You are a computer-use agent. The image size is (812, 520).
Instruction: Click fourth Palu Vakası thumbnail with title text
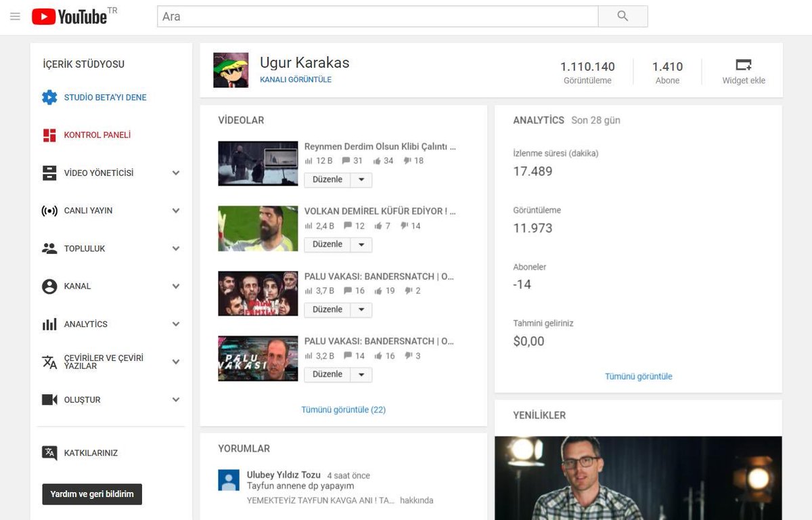coord(258,358)
